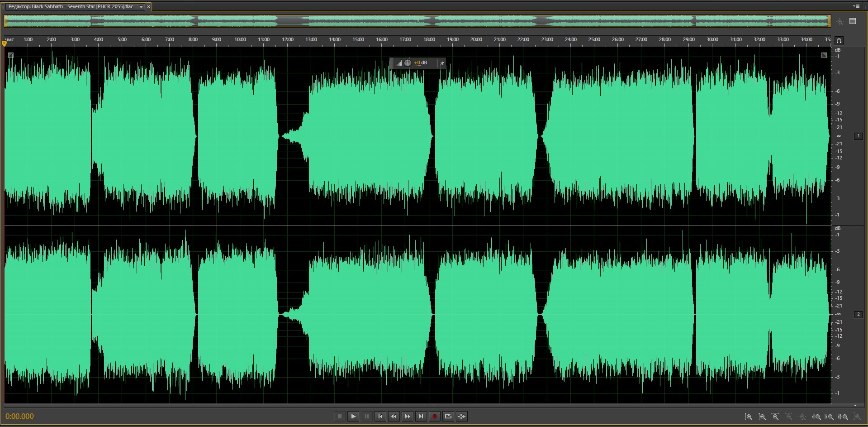Toggle channel 1 enable button
Image resolution: width=868 pixels, height=427 pixels.
point(858,136)
